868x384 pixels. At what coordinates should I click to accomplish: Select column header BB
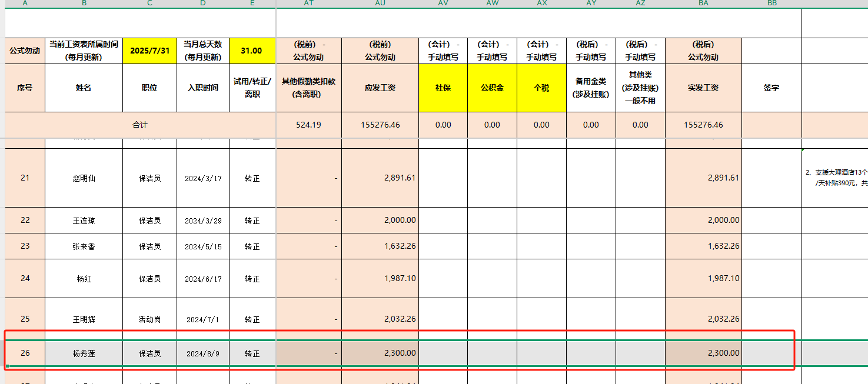pyautogui.click(x=771, y=4)
